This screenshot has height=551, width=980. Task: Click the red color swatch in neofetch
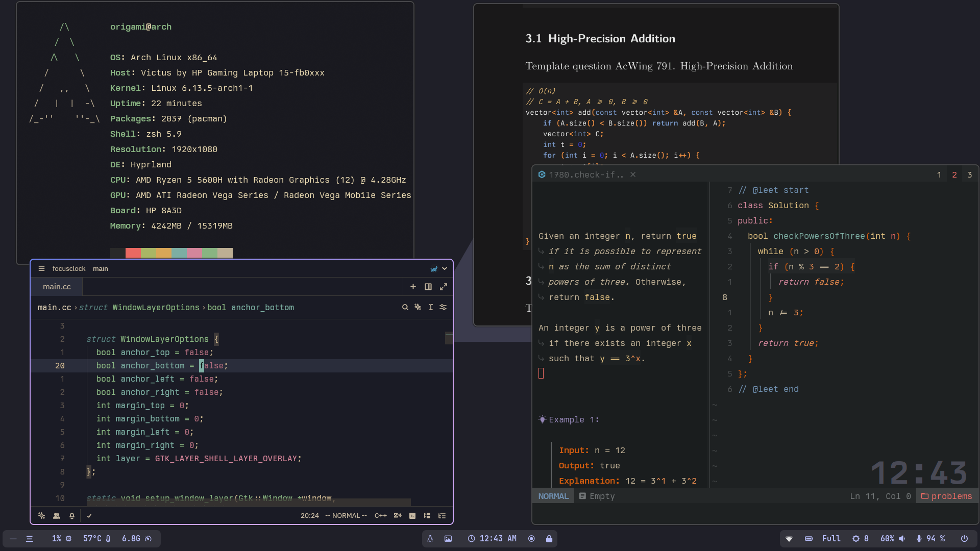pyautogui.click(x=133, y=253)
